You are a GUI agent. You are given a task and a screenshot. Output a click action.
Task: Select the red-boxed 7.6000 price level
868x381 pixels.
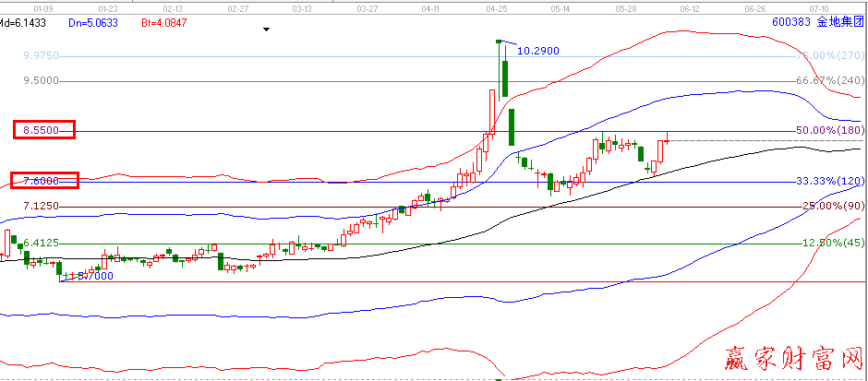click(x=43, y=181)
